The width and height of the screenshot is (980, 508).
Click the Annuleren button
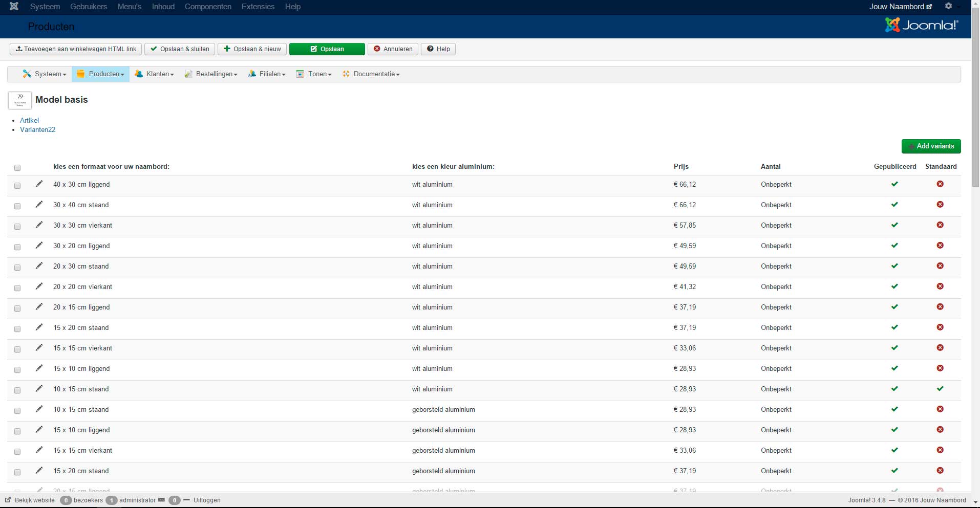[393, 49]
